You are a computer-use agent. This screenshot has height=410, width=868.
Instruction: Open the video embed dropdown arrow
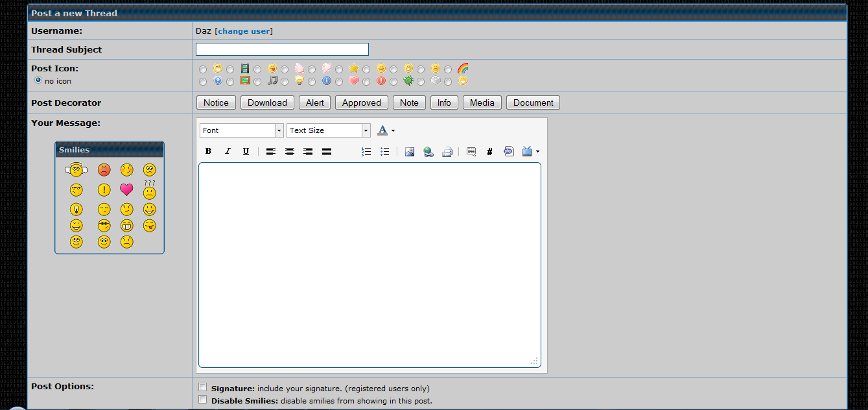click(x=537, y=152)
